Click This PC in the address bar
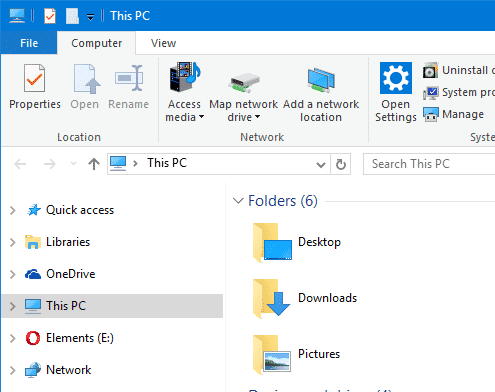The height and width of the screenshot is (392, 495). point(167,163)
